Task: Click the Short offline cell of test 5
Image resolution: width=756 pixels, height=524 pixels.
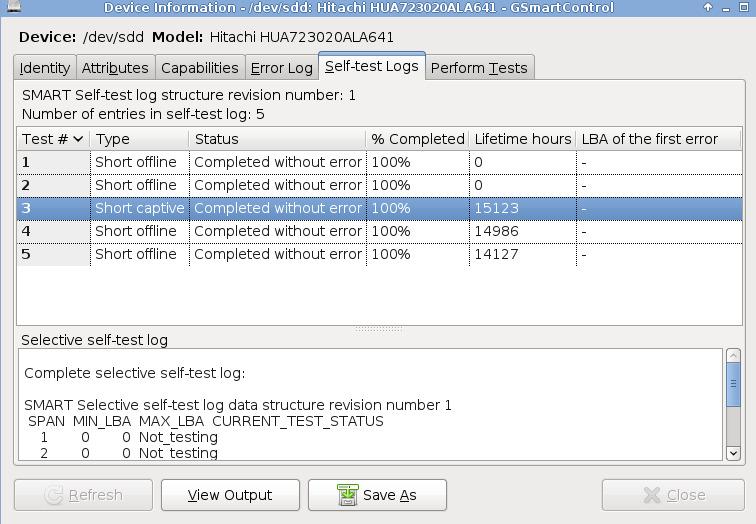Action: (x=140, y=255)
